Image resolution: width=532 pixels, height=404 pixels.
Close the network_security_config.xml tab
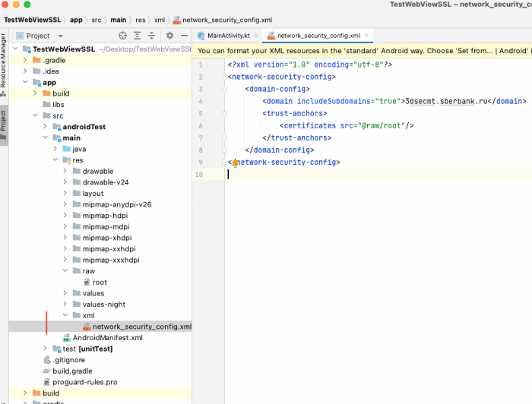pos(366,36)
